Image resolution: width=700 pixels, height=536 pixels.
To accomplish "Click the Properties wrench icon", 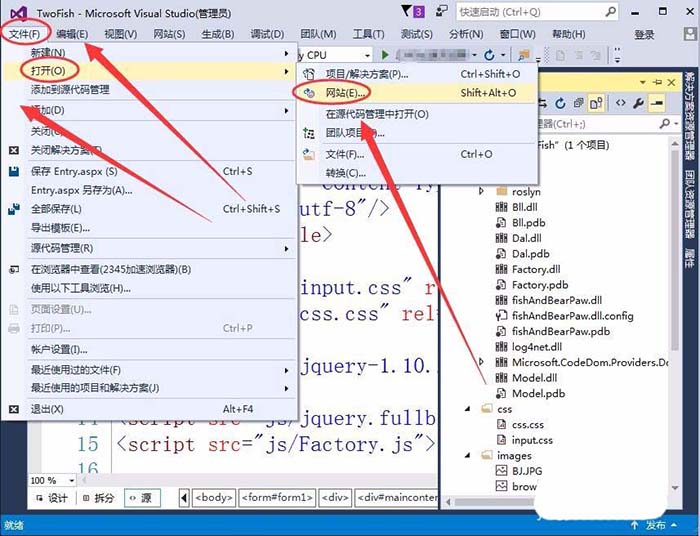I will pyautogui.click(x=638, y=104).
